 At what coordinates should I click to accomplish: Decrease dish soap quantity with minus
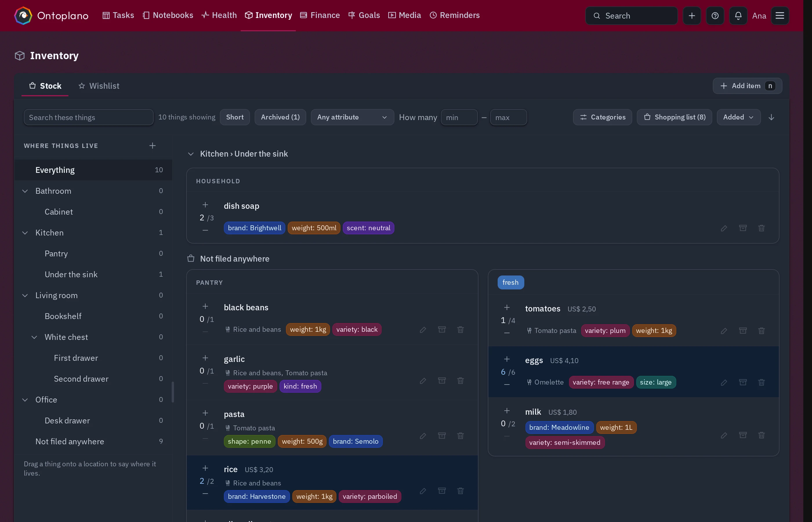pyautogui.click(x=205, y=230)
